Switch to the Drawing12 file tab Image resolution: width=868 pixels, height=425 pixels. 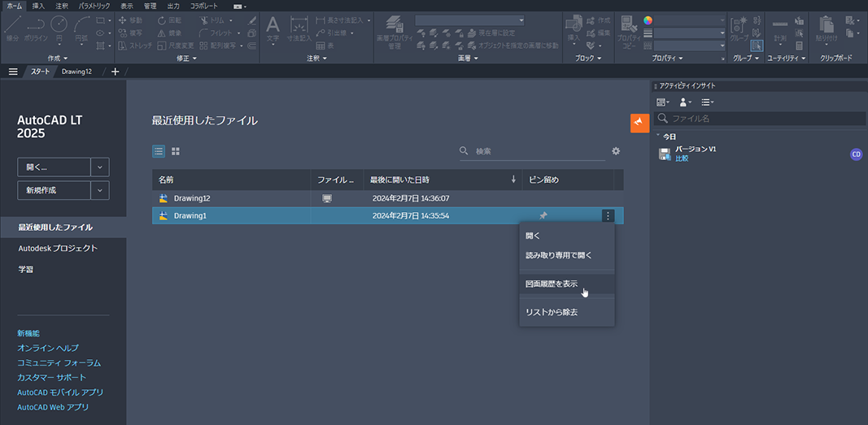pyautogui.click(x=77, y=72)
